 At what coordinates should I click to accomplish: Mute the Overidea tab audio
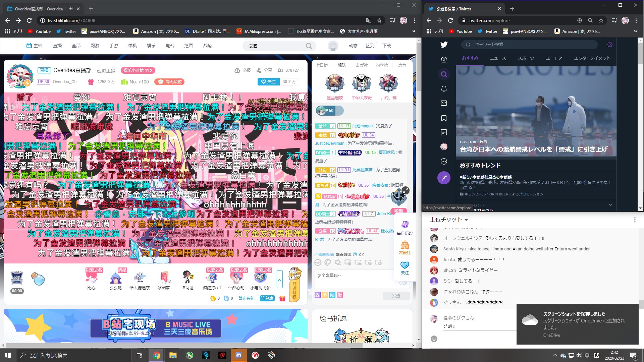pyautogui.click(x=71, y=9)
